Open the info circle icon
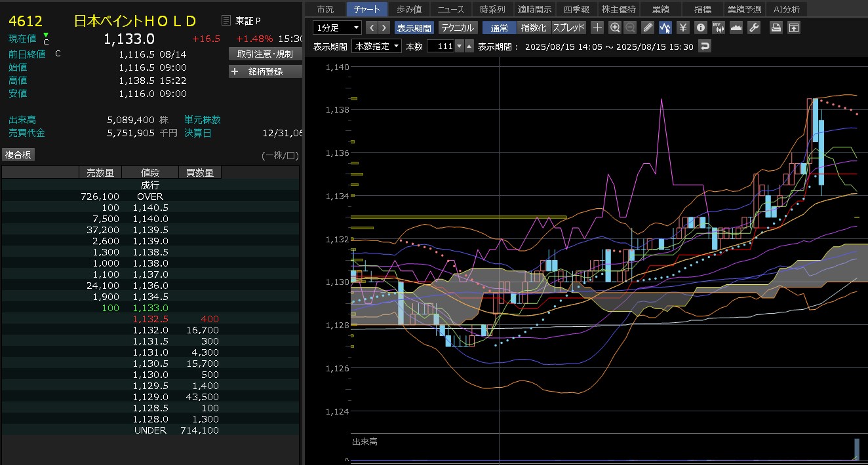Image resolution: width=868 pixels, height=465 pixels. (701, 28)
